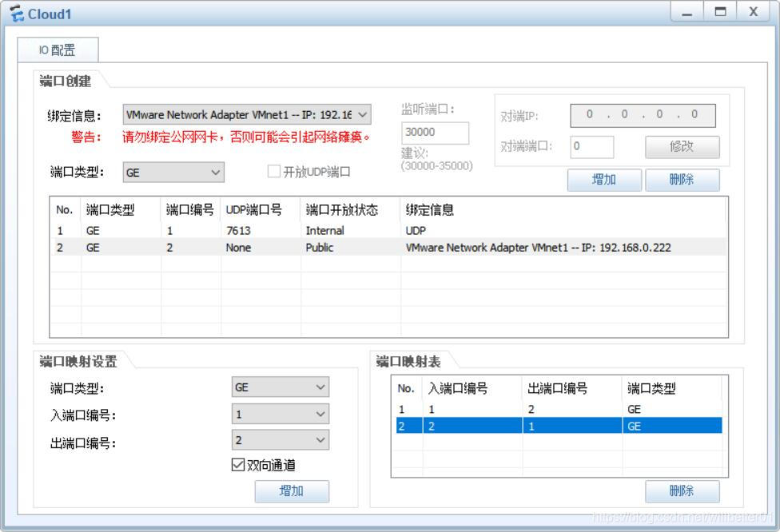Enable the 开放UDP端口 checkbox

point(273,172)
